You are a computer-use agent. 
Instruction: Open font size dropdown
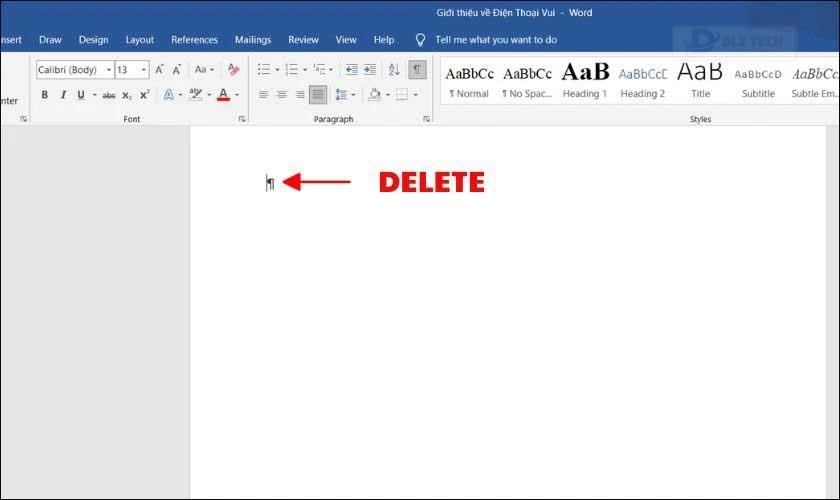tap(144, 70)
